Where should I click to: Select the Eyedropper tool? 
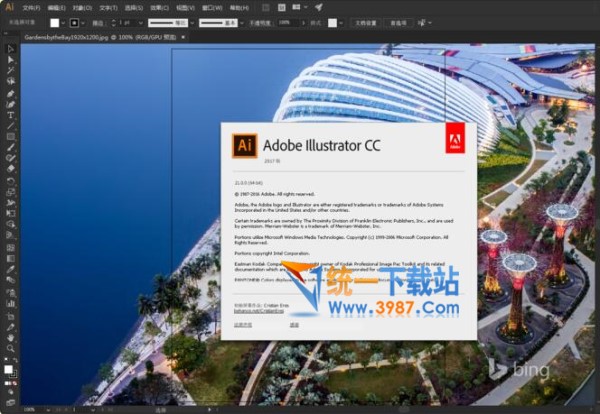tap(10, 269)
